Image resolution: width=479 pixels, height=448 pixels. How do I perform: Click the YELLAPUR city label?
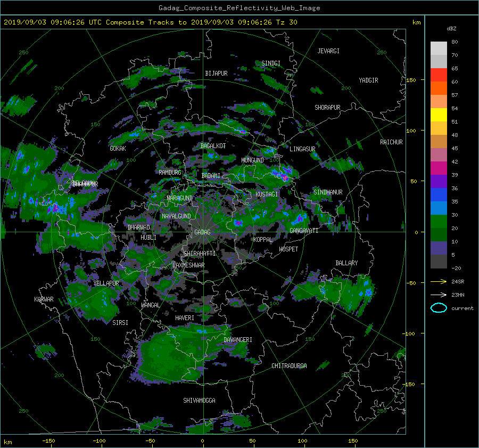pos(106,283)
